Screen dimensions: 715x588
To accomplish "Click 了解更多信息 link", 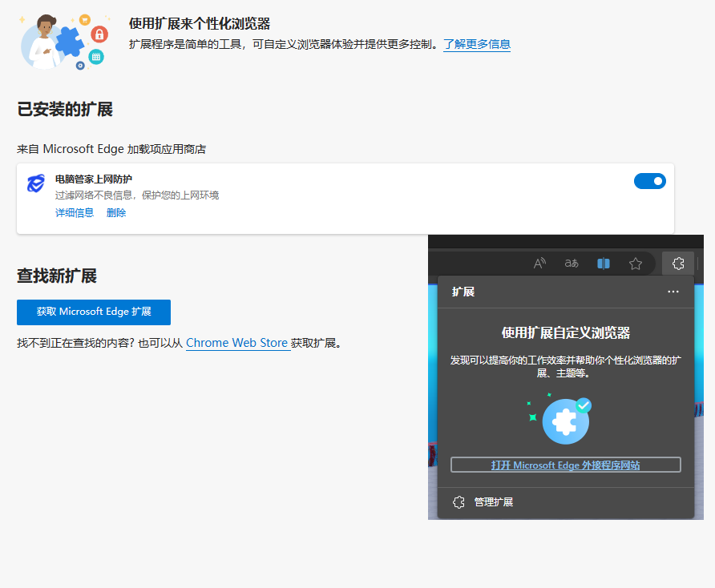I will [477, 44].
